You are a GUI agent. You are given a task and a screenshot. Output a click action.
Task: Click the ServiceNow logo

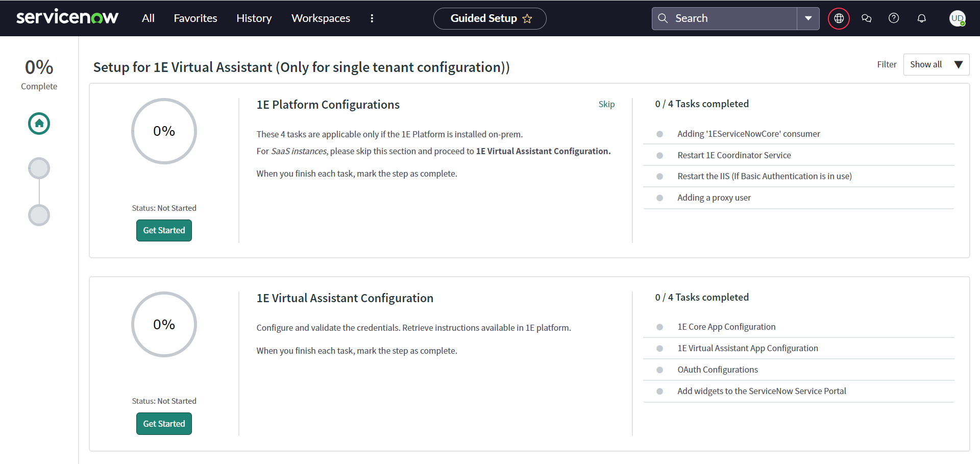pyautogui.click(x=67, y=17)
